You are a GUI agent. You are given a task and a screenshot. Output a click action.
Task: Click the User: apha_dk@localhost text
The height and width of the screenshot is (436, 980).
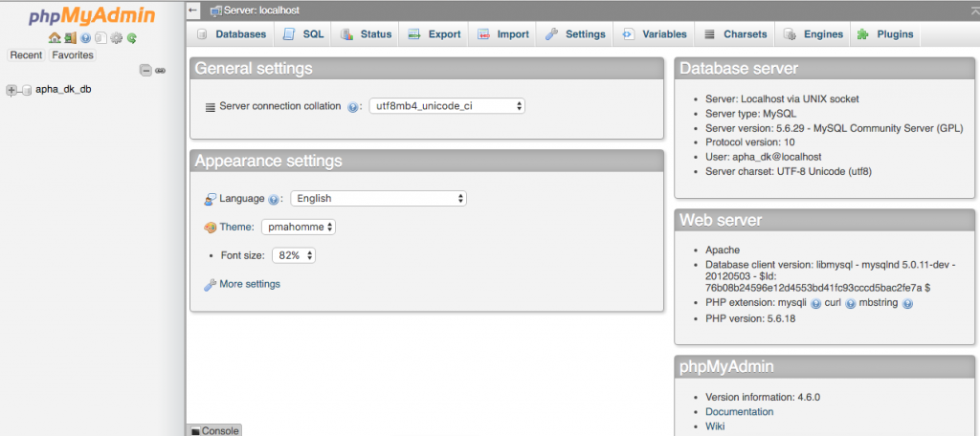763,157
